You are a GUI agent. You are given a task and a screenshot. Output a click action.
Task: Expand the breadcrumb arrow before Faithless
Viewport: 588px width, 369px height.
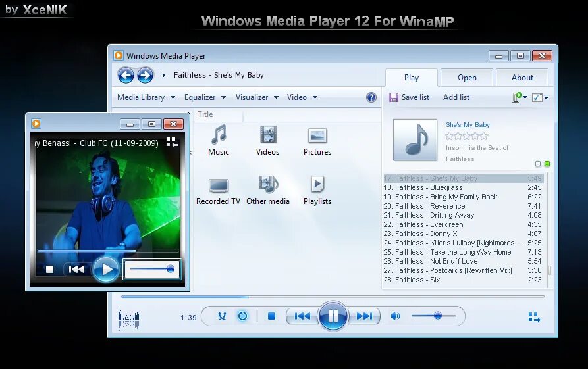coord(164,75)
